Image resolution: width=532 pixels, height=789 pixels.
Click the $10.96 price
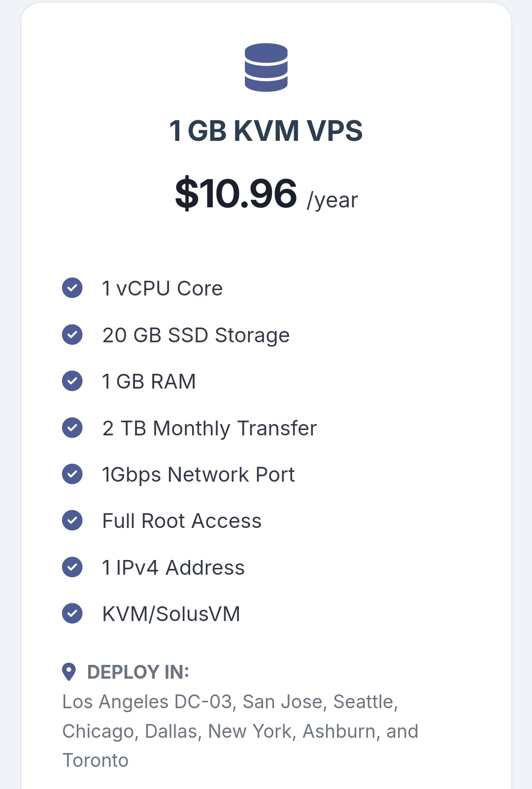point(236,194)
